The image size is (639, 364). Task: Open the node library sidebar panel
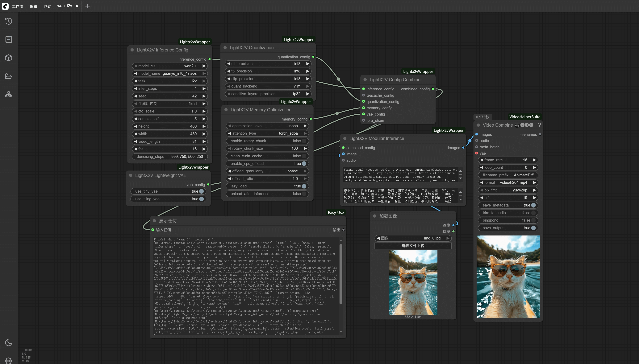(9, 39)
